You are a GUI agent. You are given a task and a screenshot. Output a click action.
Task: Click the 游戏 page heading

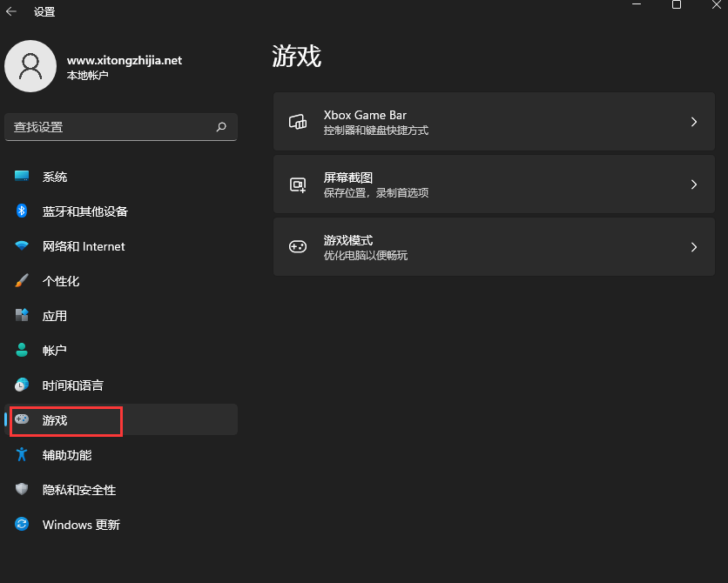point(297,56)
